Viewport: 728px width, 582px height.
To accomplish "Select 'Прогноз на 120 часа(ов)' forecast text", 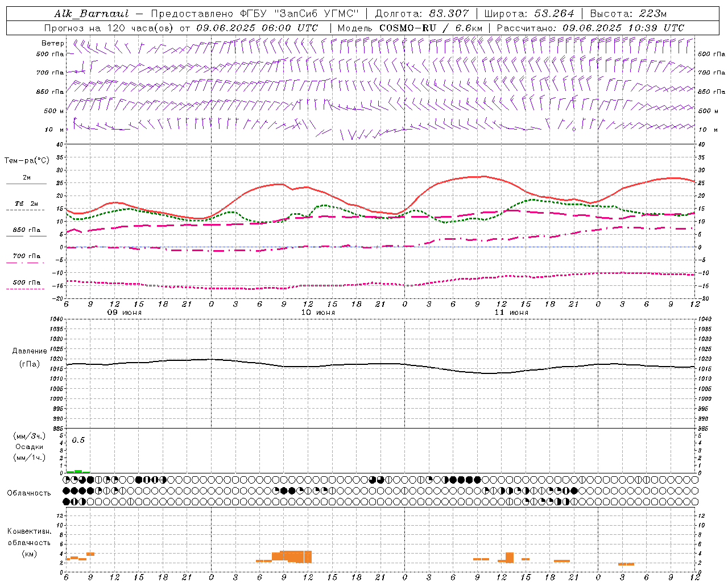I will tap(110, 28).
